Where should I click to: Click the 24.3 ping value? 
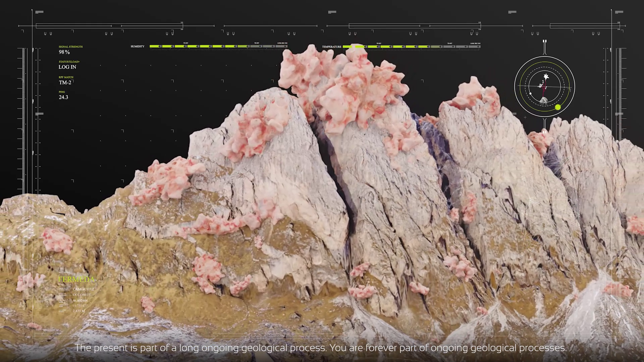tap(63, 97)
